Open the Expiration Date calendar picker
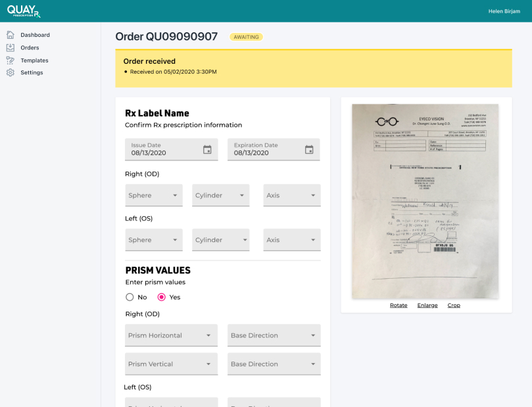The width and height of the screenshot is (532, 407). pyautogui.click(x=309, y=149)
